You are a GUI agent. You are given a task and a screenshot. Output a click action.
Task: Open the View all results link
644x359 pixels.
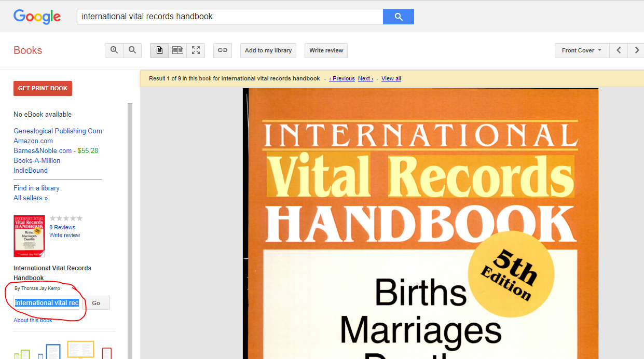click(x=391, y=78)
